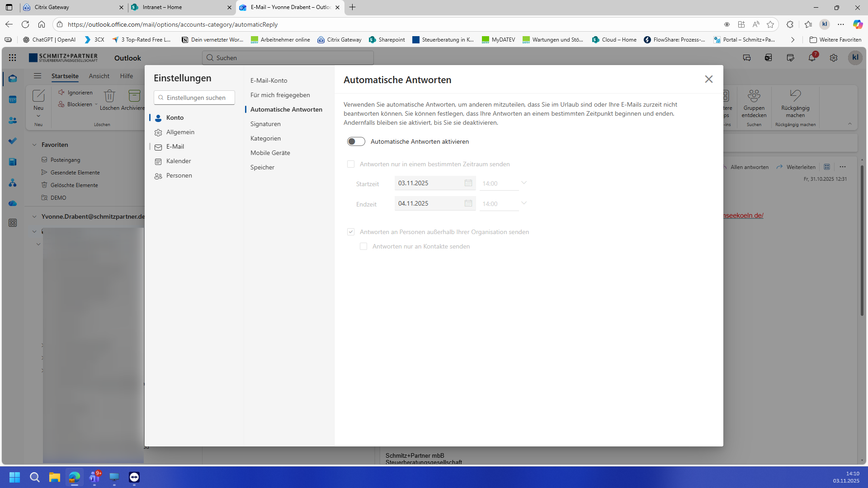
Task: Toggle Automatische Antworten aktivieren switch
Action: [356, 141]
